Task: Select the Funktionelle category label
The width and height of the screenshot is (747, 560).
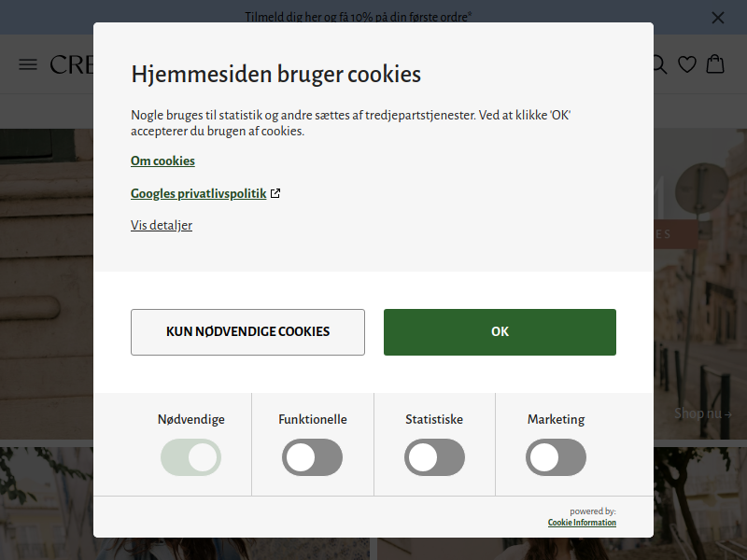Action: (313, 419)
